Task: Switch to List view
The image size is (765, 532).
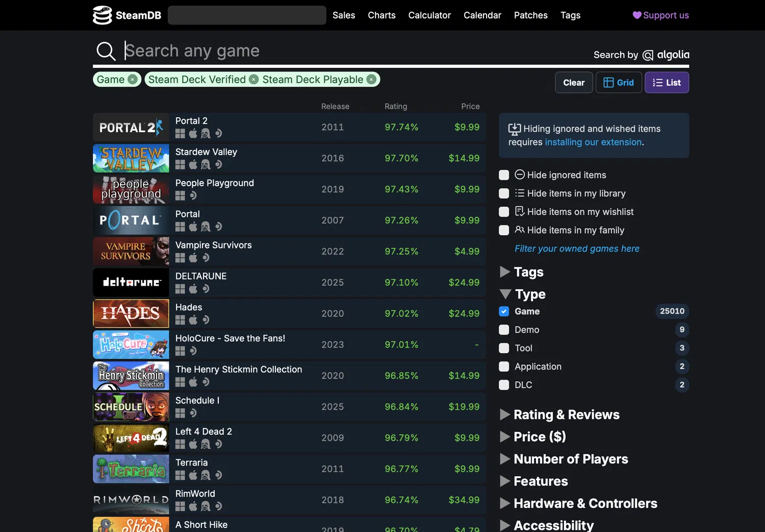Action: (667, 83)
